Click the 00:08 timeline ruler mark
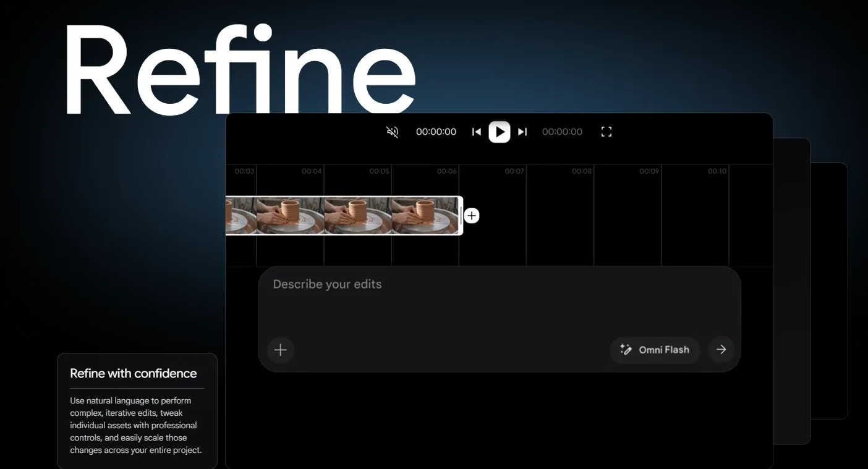Image resolution: width=868 pixels, height=469 pixels. 582,171
